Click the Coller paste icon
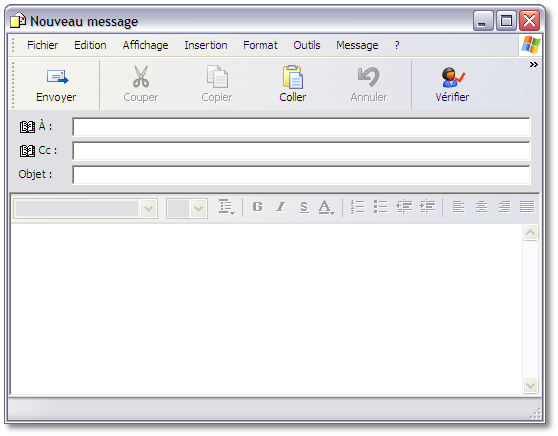This screenshot has height=436, width=558. click(x=293, y=77)
